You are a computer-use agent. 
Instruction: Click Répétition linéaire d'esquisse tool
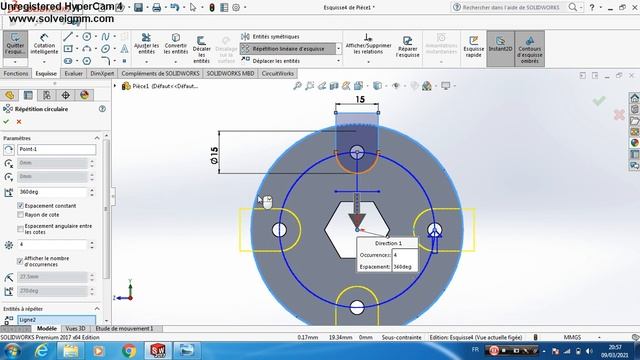[x=288, y=49]
